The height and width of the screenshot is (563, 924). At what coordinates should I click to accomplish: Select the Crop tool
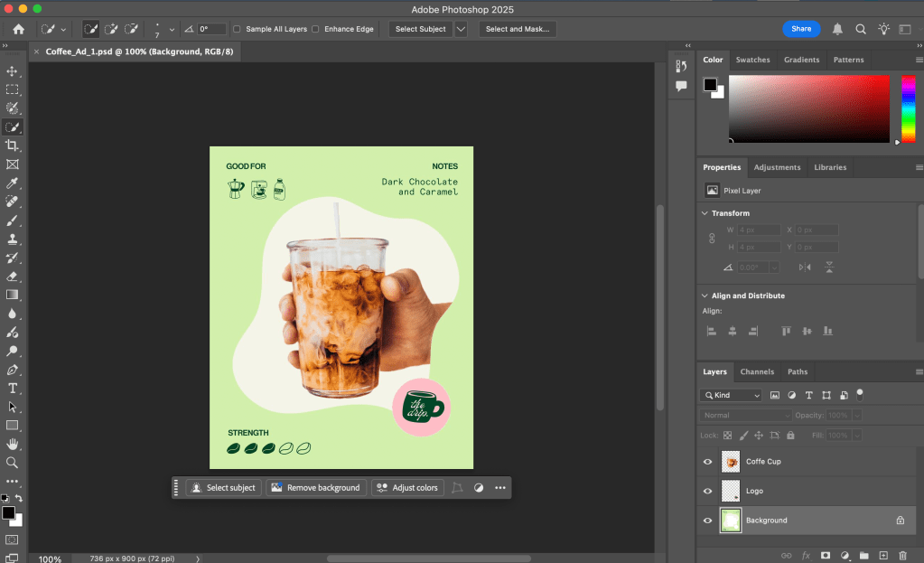[x=13, y=145]
